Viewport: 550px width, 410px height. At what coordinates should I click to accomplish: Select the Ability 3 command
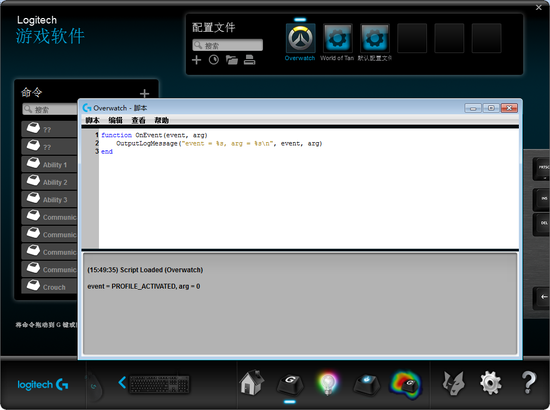[49, 199]
